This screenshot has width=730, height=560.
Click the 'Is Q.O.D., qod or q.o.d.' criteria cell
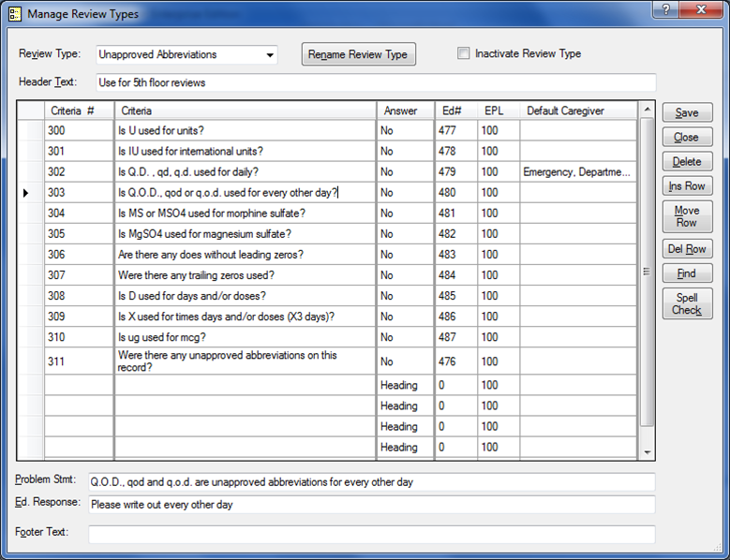(x=245, y=193)
